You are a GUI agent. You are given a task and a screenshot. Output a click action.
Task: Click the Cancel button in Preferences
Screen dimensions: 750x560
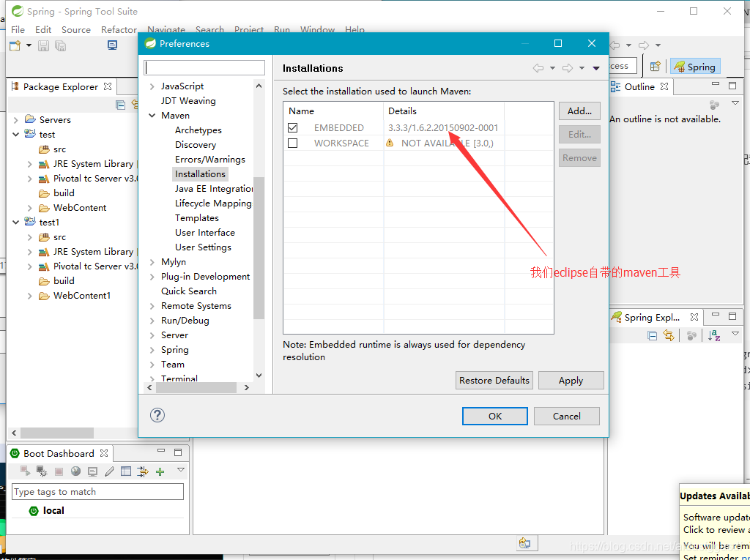pyautogui.click(x=567, y=416)
